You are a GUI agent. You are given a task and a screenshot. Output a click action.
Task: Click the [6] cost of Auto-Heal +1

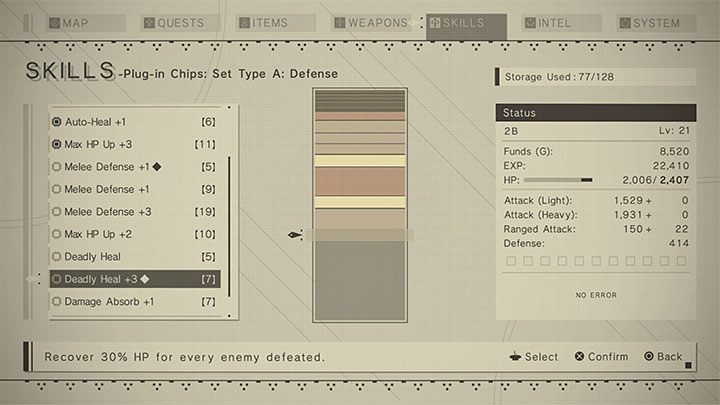(x=208, y=122)
